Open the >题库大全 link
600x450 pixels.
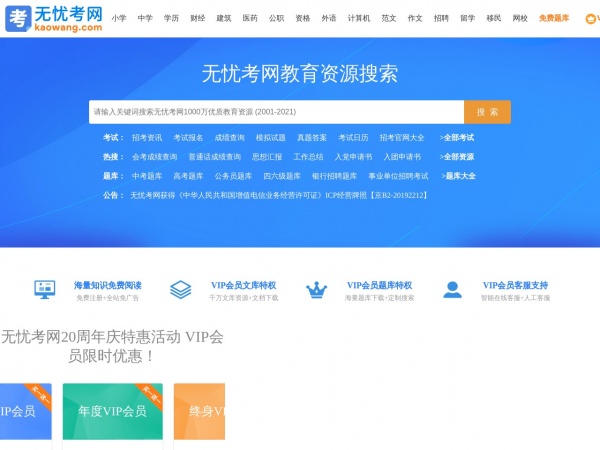coord(458,176)
